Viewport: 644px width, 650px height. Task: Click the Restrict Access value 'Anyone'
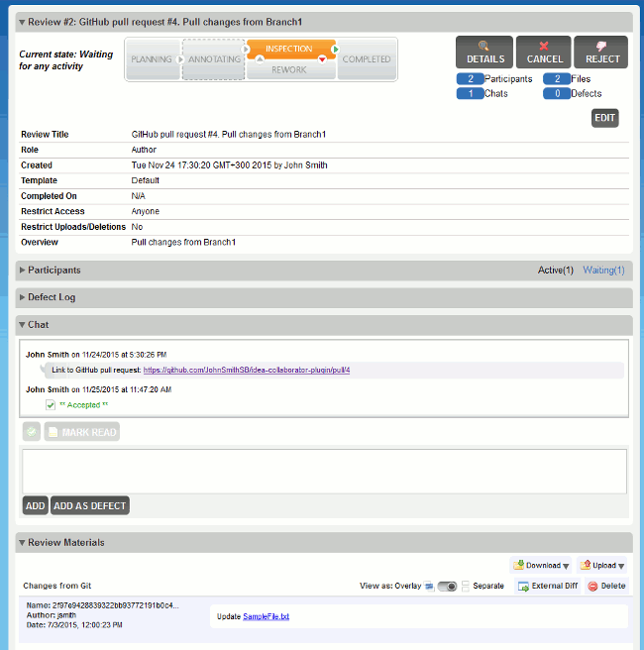(145, 211)
